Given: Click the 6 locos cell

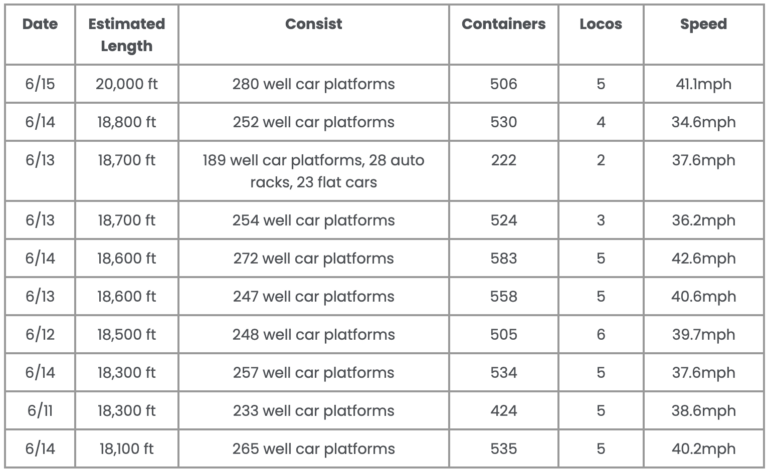Looking at the screenshot, I should click(601, 334).
